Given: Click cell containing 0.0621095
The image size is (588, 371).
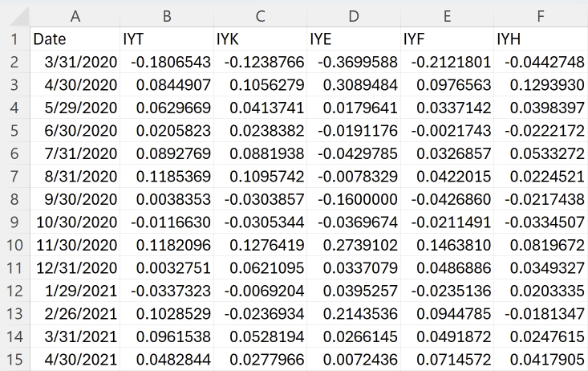Looking at the screenshot, I should (260, 267).
